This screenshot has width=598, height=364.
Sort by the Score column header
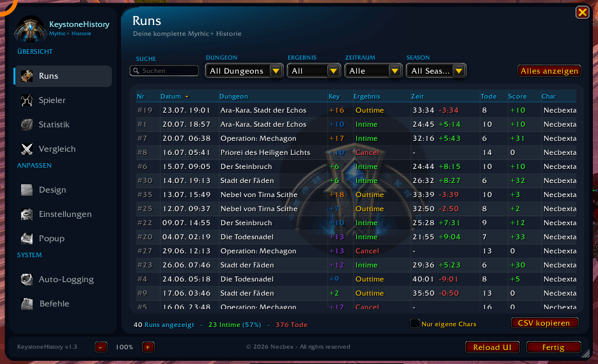(x=517, y=97)
